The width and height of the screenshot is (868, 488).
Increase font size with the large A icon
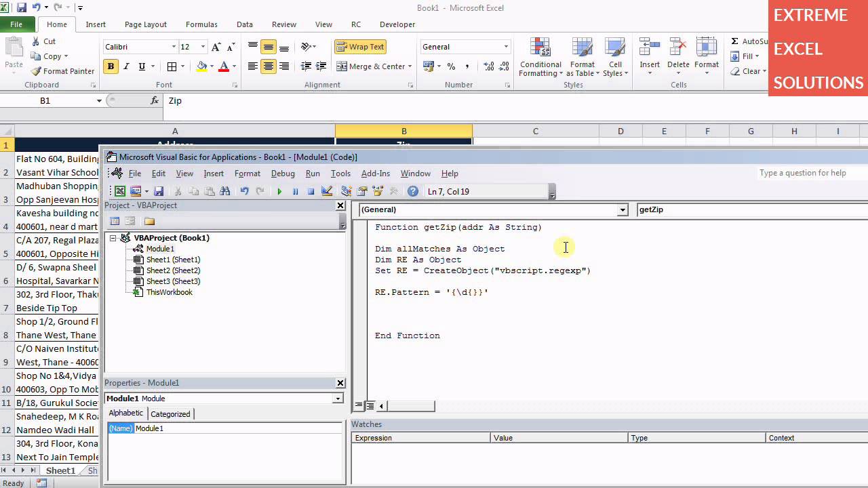(216, 47)
